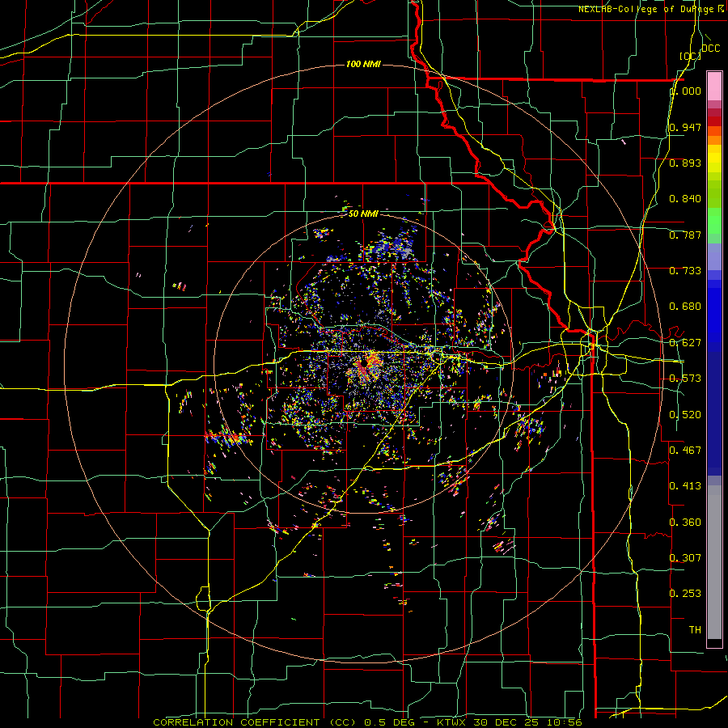Pick the light pink color band of the scale

pos(714,86)
